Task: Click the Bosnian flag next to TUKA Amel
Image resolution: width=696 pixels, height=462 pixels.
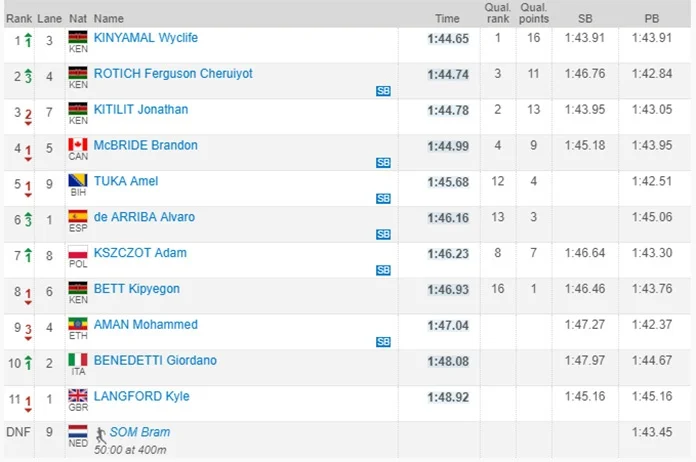Action: (x=77, y=182)
